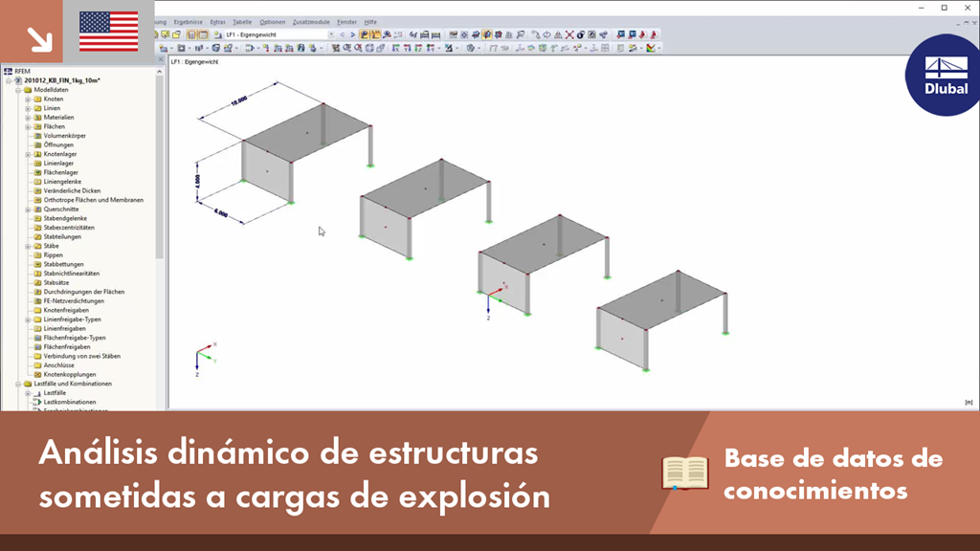This screenshot has height=551, width=980.
Task: Expand the Flächen tree node
Action: tap(28, 127)
